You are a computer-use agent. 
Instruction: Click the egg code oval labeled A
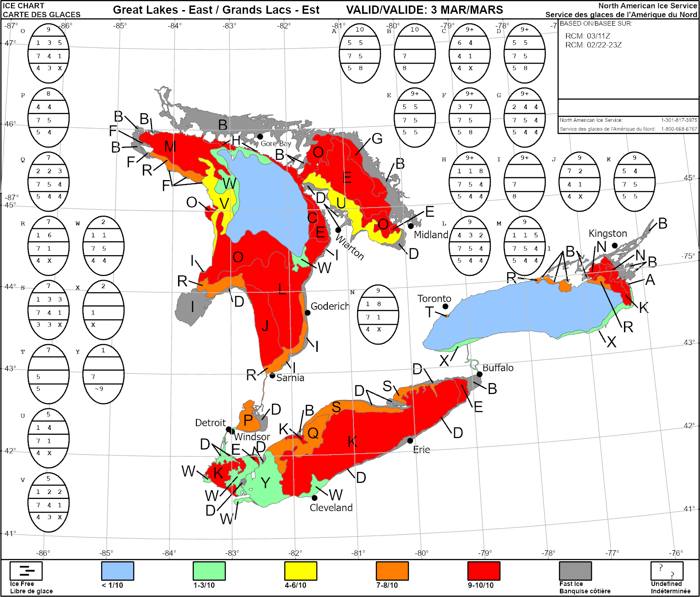tap(360, 53)
